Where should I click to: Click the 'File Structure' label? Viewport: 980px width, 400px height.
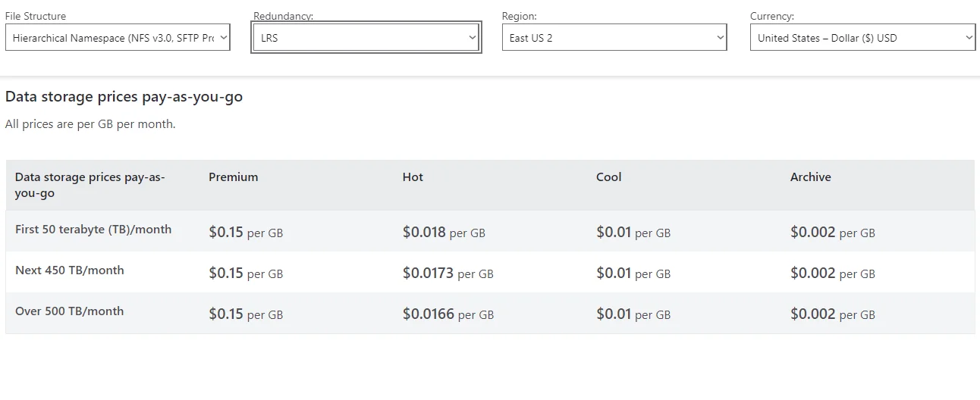36,16
